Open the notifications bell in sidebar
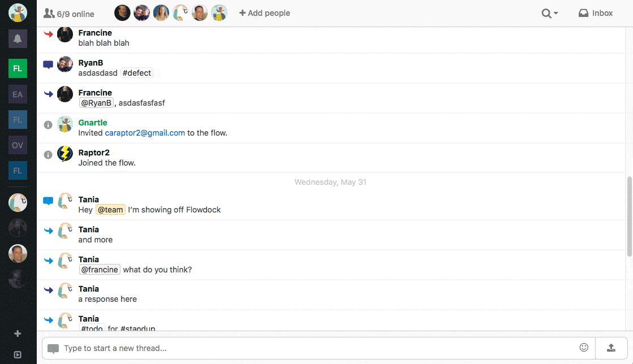 tap(18, 39)
